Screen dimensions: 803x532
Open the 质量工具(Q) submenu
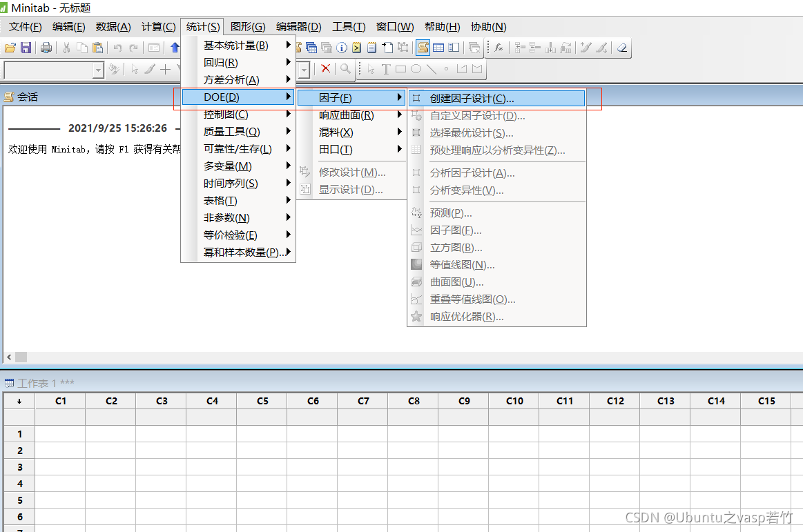coord(239,132)
